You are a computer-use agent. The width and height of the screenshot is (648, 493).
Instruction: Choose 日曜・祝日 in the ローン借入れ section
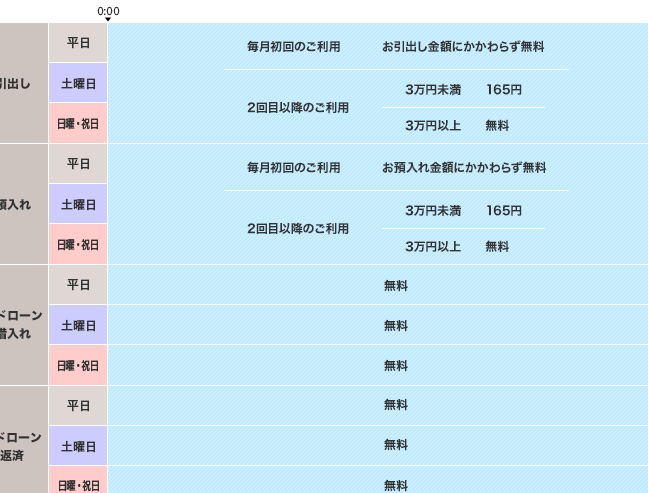click(78, 366)
